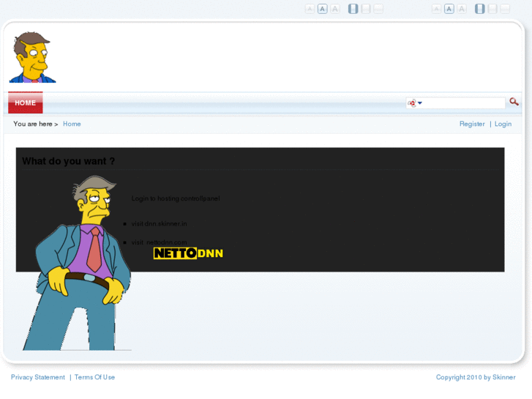The width and height of the screenshot is (532, 399).
Task: Open the Privacy Statement link
Action: point(37,377)
